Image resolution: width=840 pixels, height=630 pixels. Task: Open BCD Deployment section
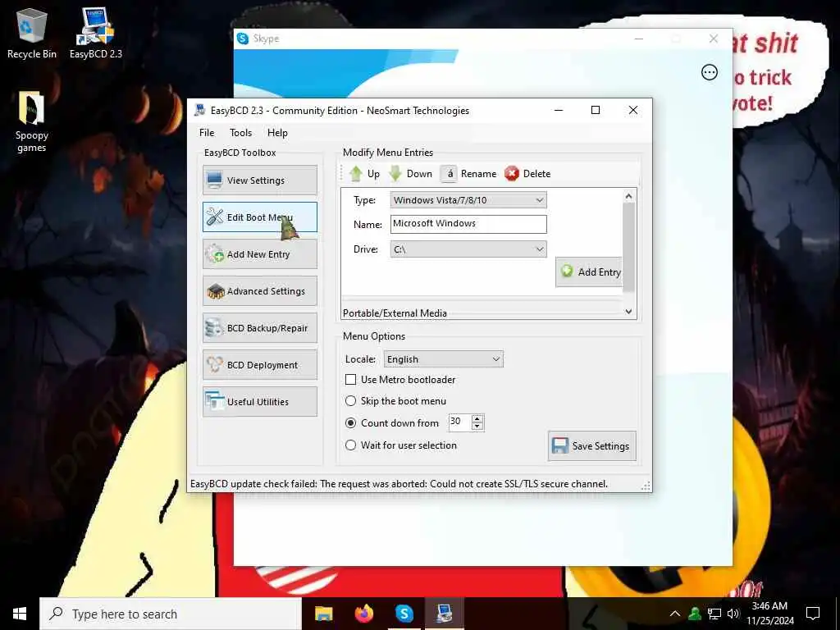(260, 365)
